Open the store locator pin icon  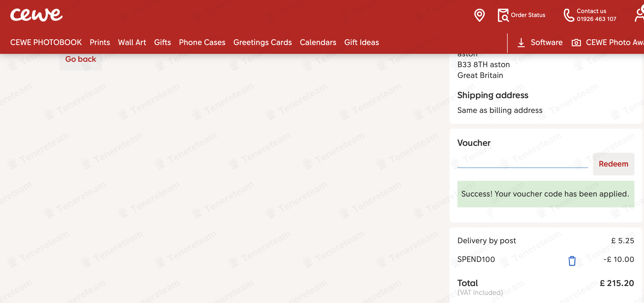coord(479,15)
